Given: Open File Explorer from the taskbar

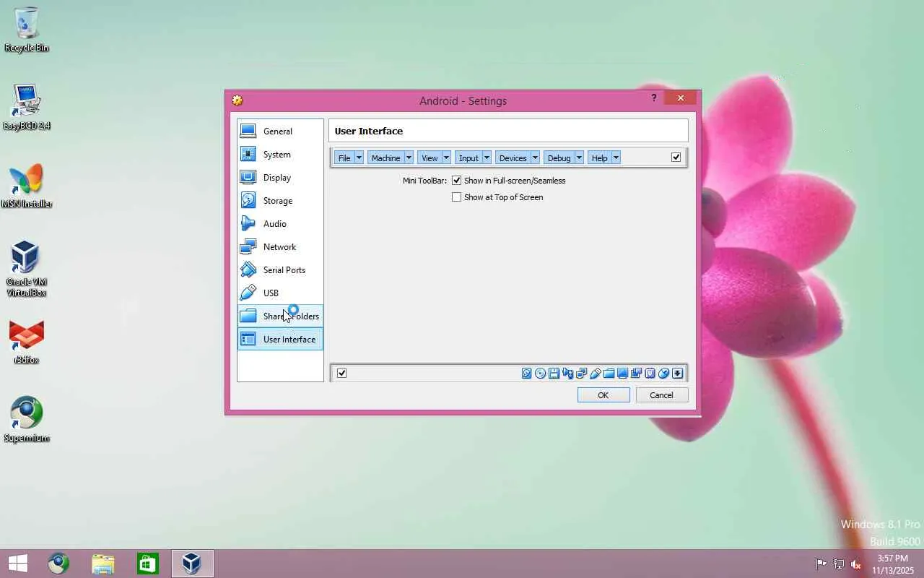Looking at the screenshot, I should pos(103,564).
